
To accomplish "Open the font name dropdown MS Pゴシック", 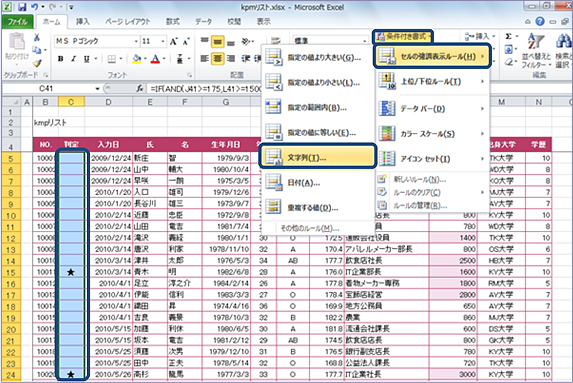I will pyautogui.click(x=136, y=41).
